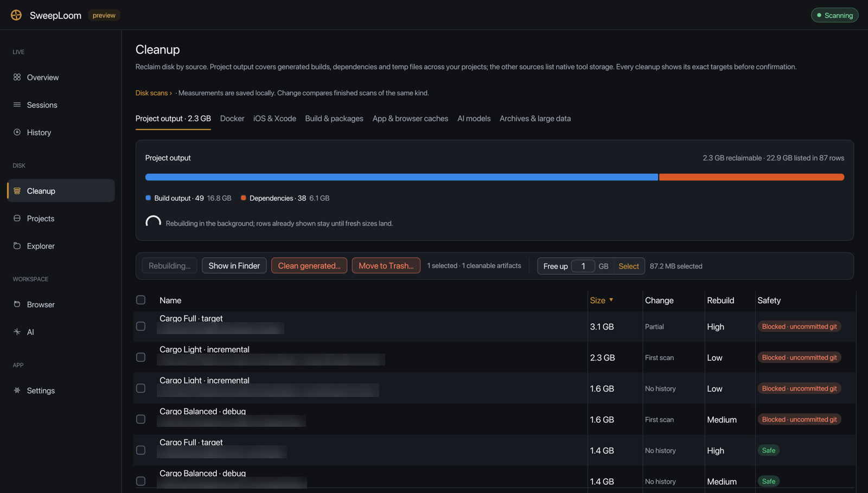The height and width of the screenshot is (493, 868).
Task: Click the Show in Finder button
Action: click(x=234, y=266)
